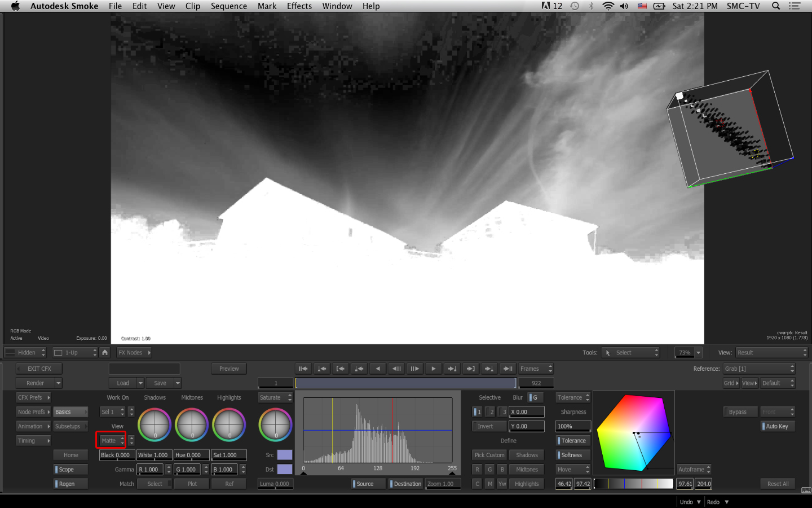Step back one frame

(x=396, y=369)
